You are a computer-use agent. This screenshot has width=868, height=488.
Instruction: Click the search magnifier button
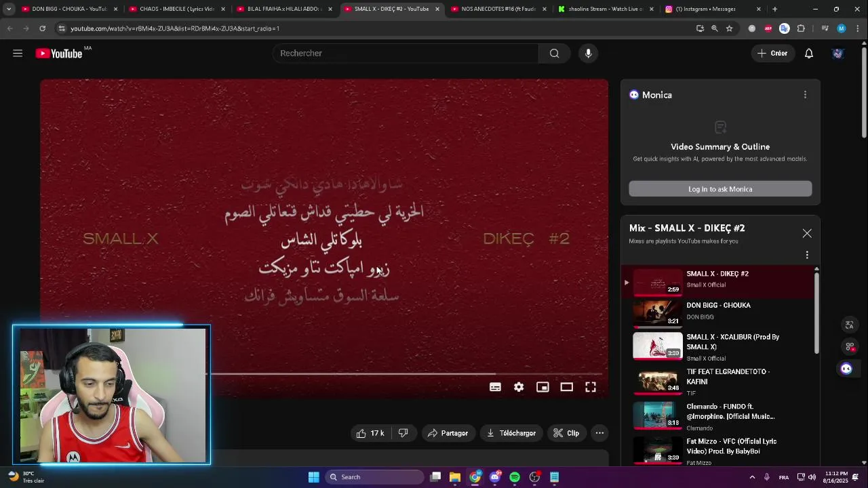click(554, 54)
